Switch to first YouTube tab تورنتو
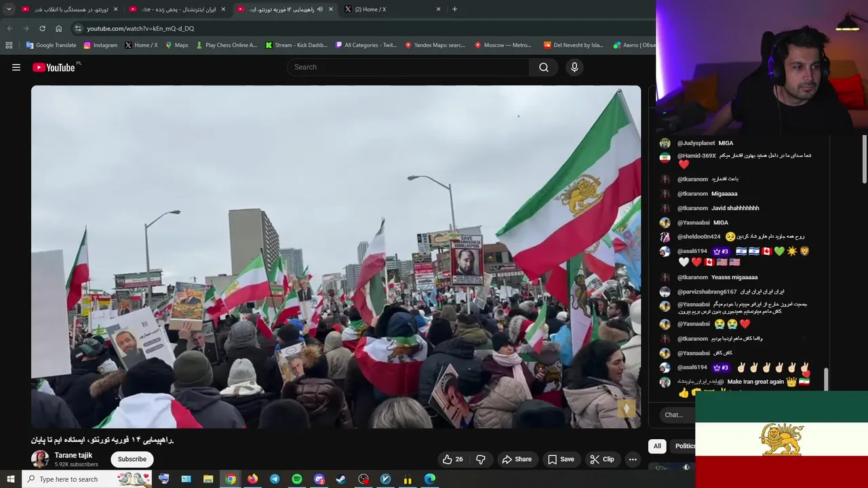Viewport: 868px width, 488px height. (x=69, y=9)
